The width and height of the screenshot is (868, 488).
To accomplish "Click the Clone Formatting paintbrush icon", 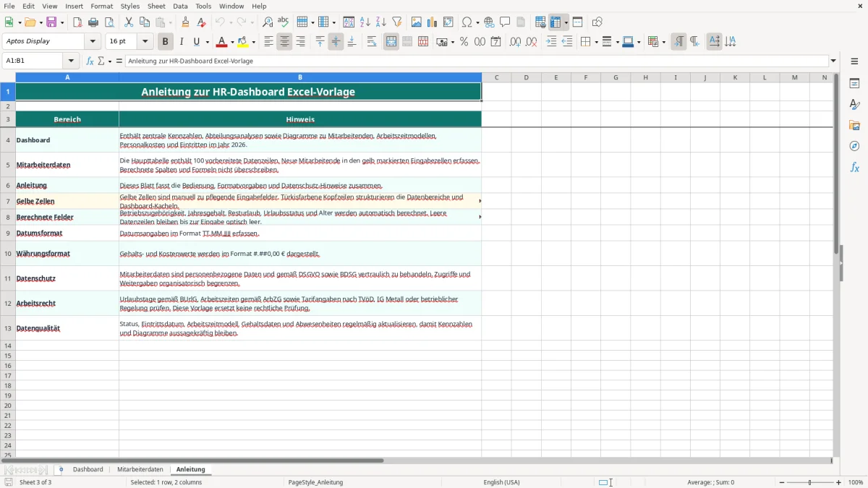I will (x=186, y=22).
